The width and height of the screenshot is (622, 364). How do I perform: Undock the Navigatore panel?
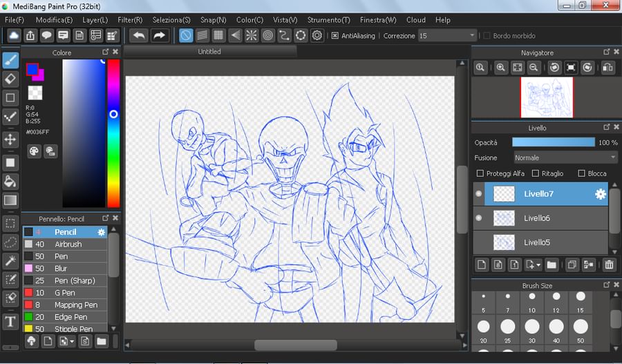point(607,52)
